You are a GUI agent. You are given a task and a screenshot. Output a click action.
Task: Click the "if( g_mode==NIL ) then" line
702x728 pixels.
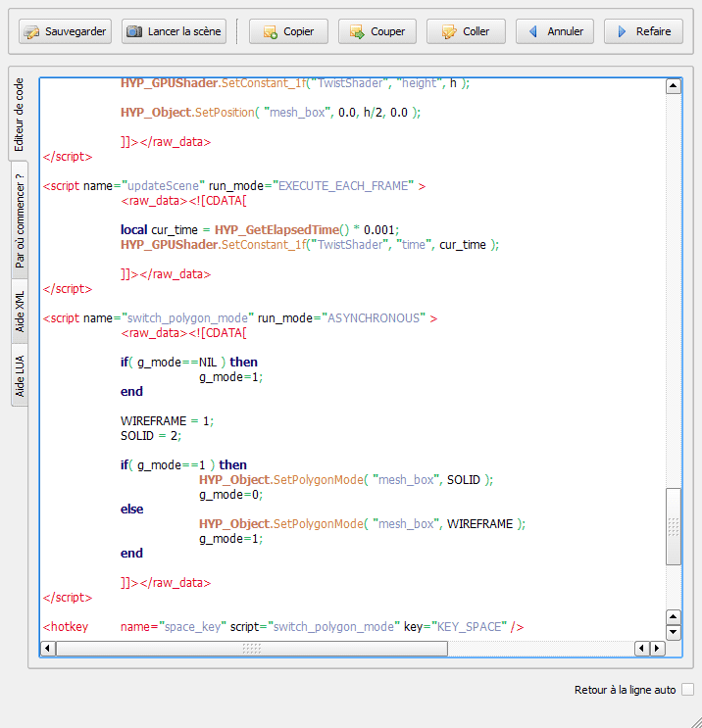(189, 363)
